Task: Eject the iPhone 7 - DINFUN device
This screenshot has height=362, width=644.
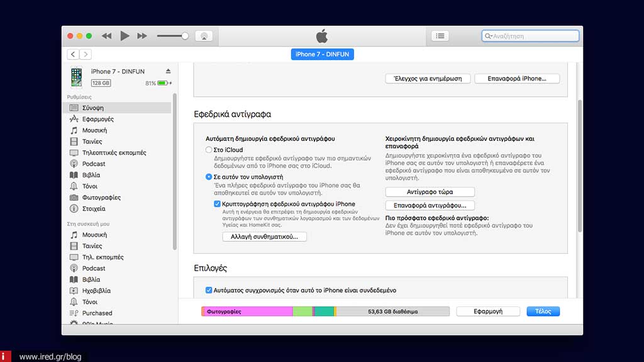Action: coord(168,72)
